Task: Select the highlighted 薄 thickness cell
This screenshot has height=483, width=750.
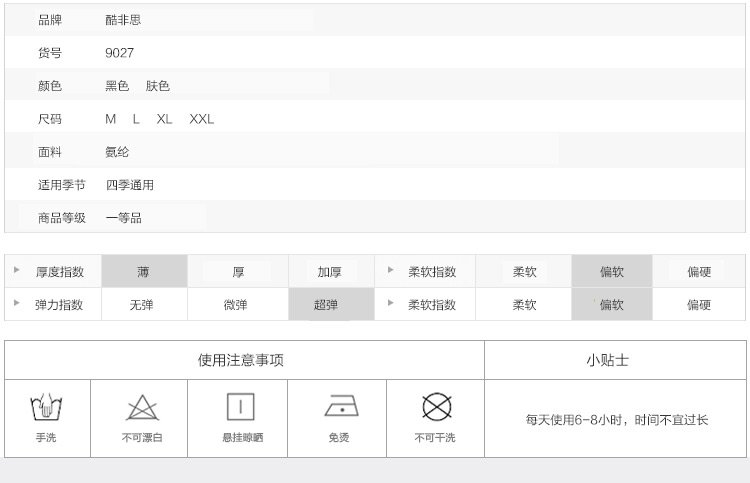Action: point(144,271)
